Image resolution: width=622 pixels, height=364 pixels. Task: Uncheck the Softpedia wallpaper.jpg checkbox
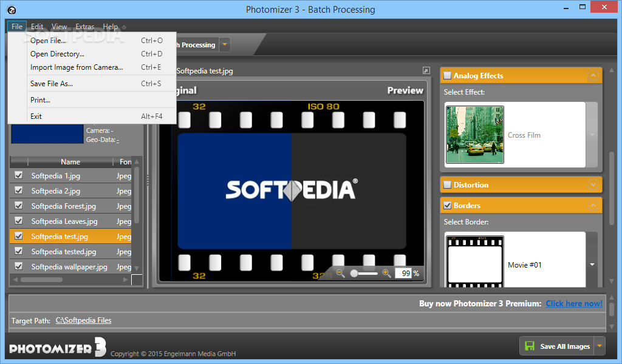[19, 266]
